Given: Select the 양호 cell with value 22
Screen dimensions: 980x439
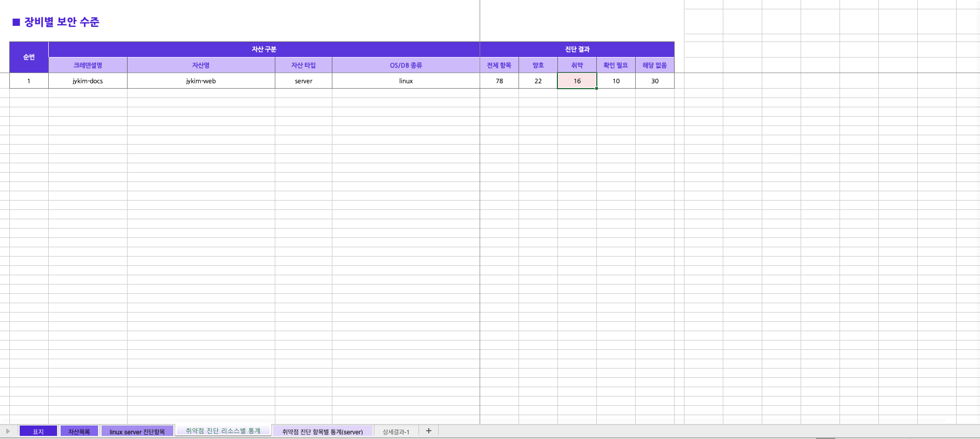Looking at the screenshot, I should tap(538, 81).
